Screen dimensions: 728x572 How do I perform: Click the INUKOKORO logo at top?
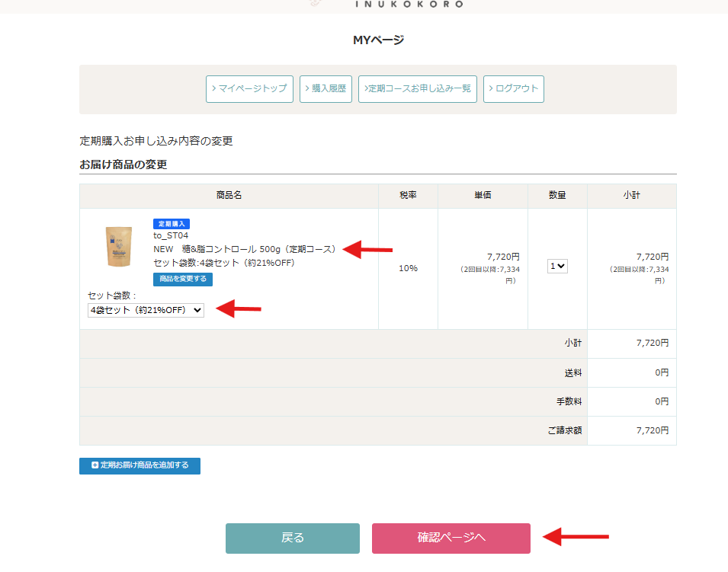click(409, 4)
